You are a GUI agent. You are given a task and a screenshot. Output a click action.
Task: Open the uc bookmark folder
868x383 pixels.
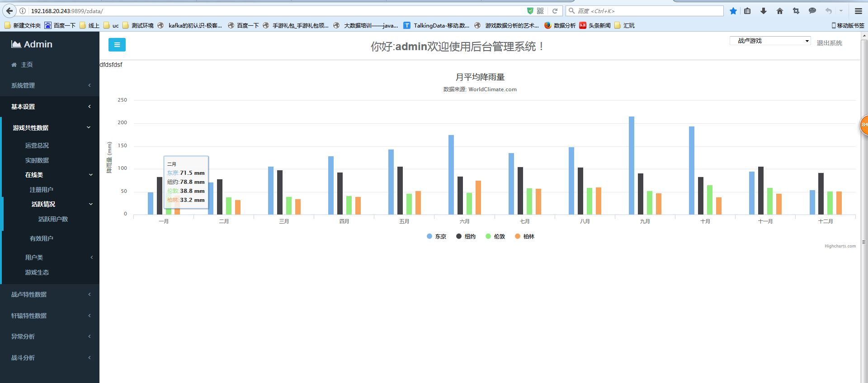tap(111, 25)
